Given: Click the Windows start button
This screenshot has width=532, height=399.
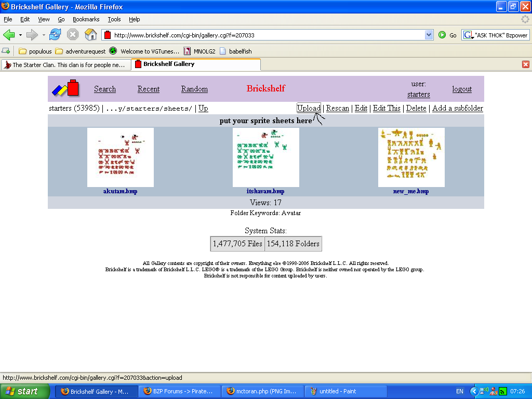Looking at the screenshot, I should pyautogui.click(x=25, y=391).
